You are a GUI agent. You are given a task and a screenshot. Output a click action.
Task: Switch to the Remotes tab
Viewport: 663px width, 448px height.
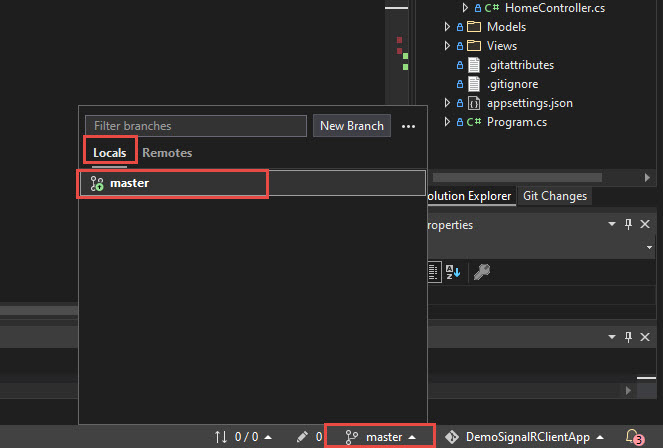click(167, 153)
